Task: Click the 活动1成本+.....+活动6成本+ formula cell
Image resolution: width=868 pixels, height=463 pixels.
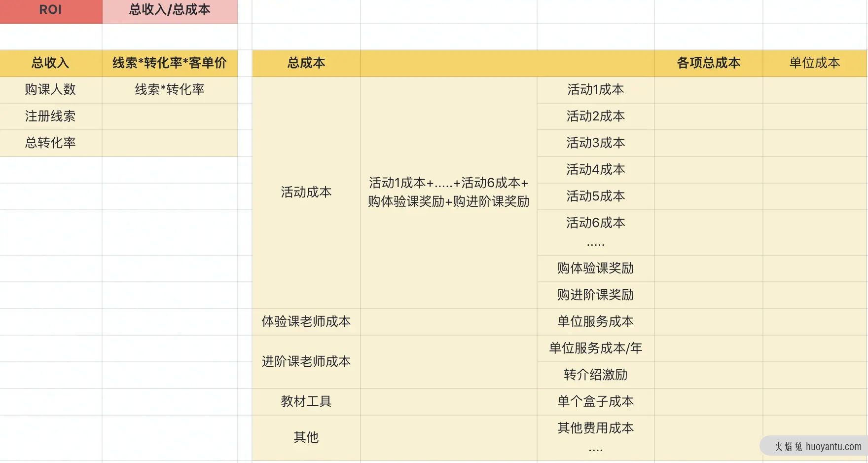Action: click(449, 193)
